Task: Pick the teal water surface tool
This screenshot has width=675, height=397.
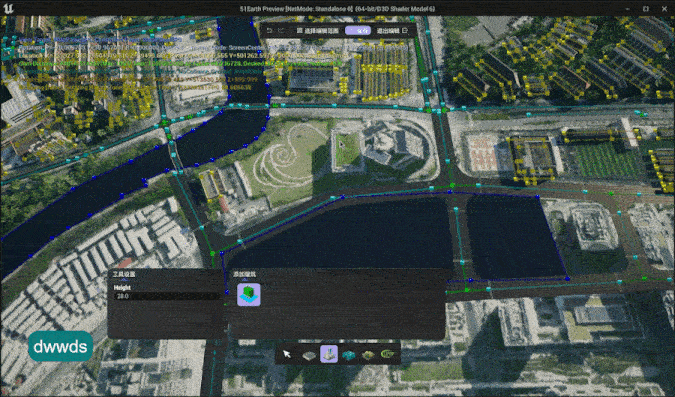Action: 349,355
